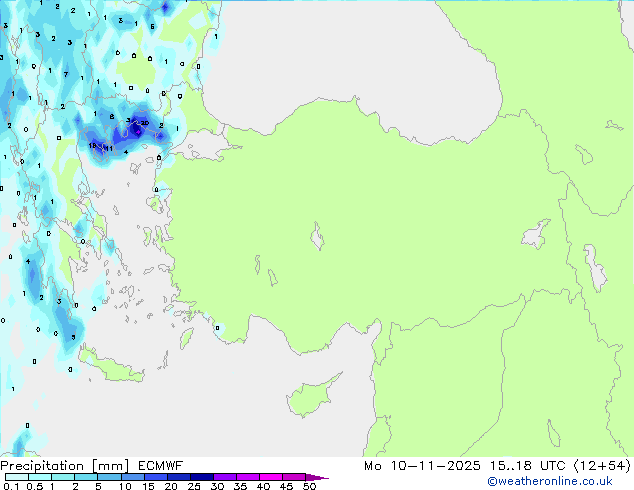Click the 5–10 mm legend swatch
Screen dimensions: 634x490
(109, 477)
